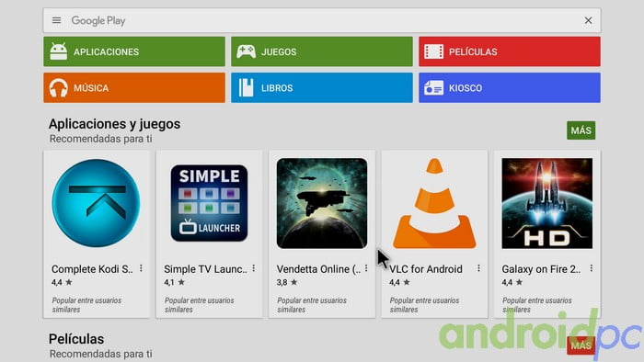Click the Vendetta Online title text
The image size is (644, 362).
318,269
